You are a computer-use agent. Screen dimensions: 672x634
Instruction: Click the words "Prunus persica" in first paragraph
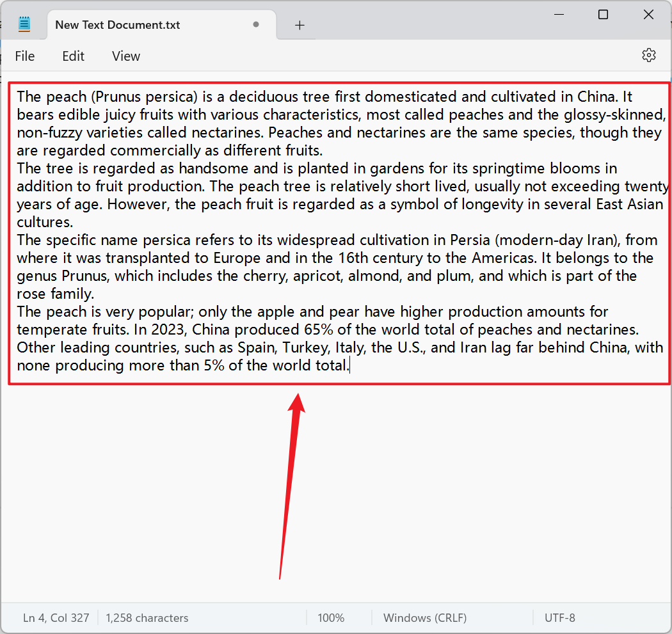(143, 97)
